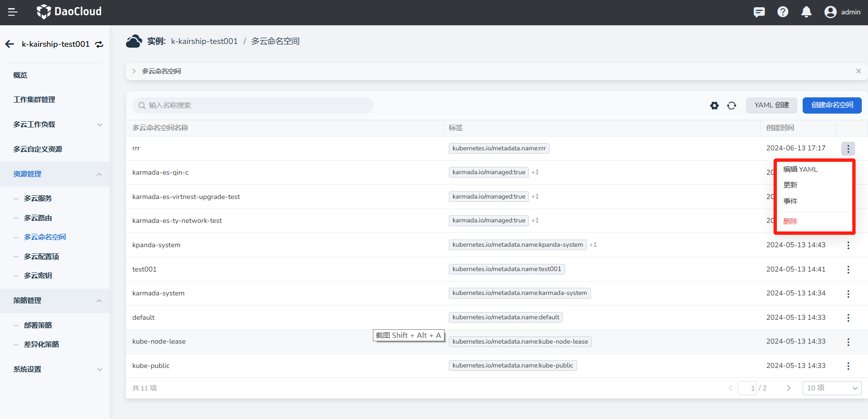Open the notifications bell icon

806,12
